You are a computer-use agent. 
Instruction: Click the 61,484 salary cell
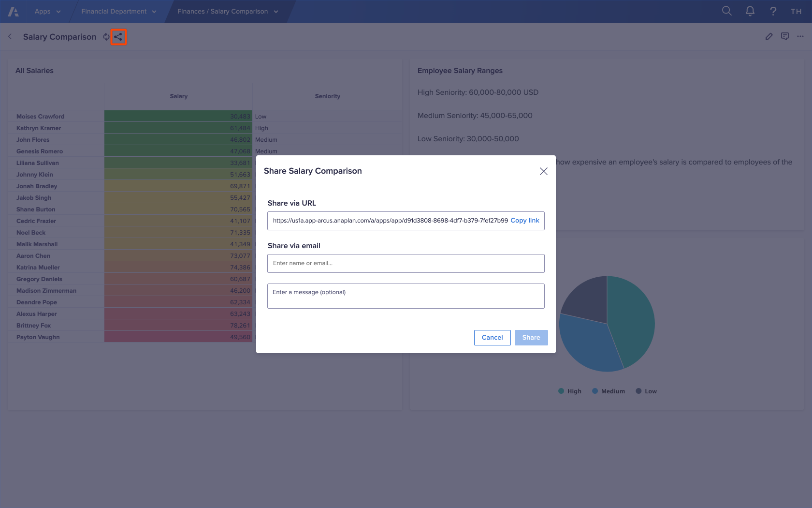pyautogui.click(x=178, y=128)
